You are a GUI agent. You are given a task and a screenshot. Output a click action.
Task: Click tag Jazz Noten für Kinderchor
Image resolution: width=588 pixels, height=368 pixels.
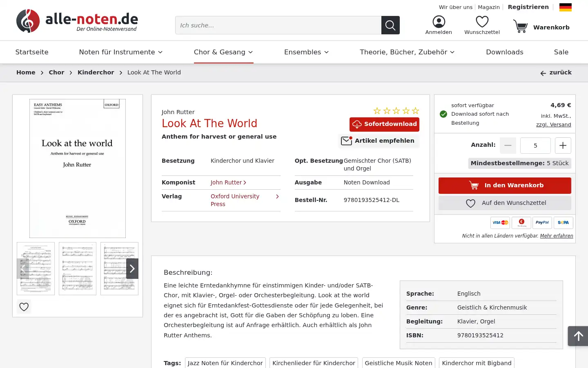point(225,363)
